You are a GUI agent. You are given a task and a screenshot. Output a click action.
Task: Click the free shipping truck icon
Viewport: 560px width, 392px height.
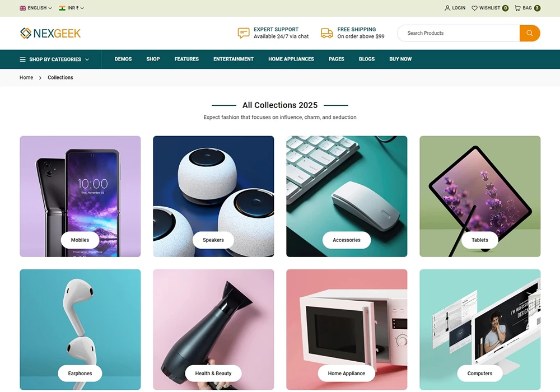pos(327,33)
